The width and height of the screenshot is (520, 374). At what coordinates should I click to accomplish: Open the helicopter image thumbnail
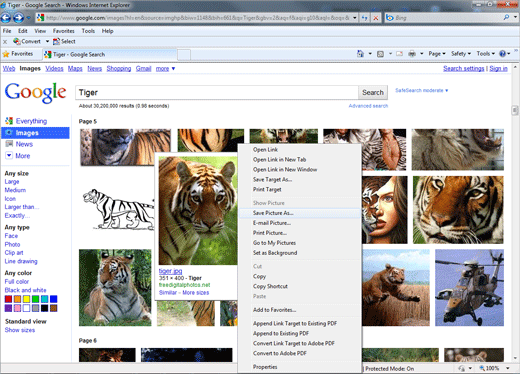pyautogui.click(x=469, y=288)
